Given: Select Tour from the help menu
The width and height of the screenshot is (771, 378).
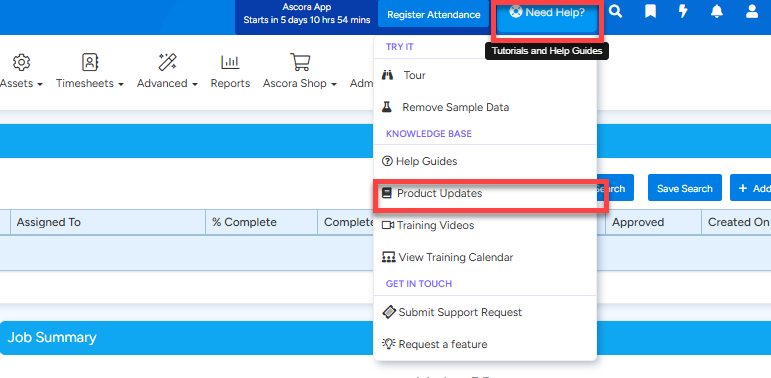Looking at the screenshot, I should pyautogui.click(x=485, y=75).
